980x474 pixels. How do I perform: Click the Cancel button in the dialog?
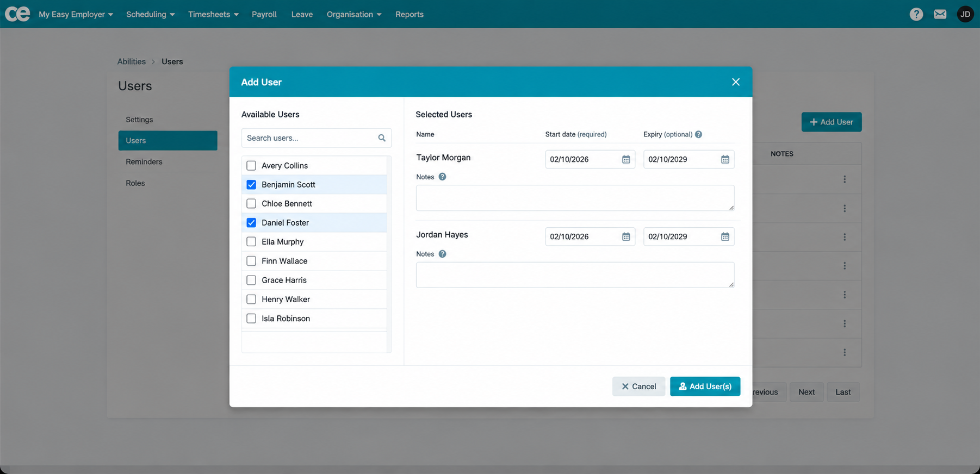(638, 386)
